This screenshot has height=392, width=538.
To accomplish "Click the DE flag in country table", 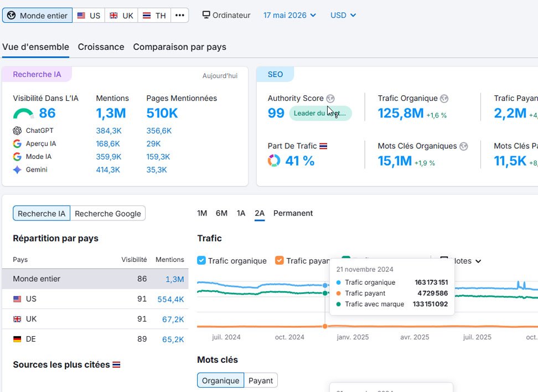I will tap(17, 339).
